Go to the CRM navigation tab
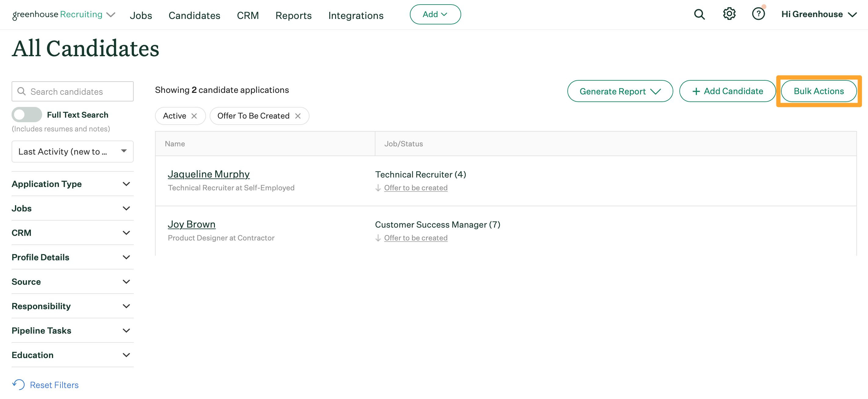Image resolution: width=868 pixels, height=399 pixels. click(x=248, y=15)
